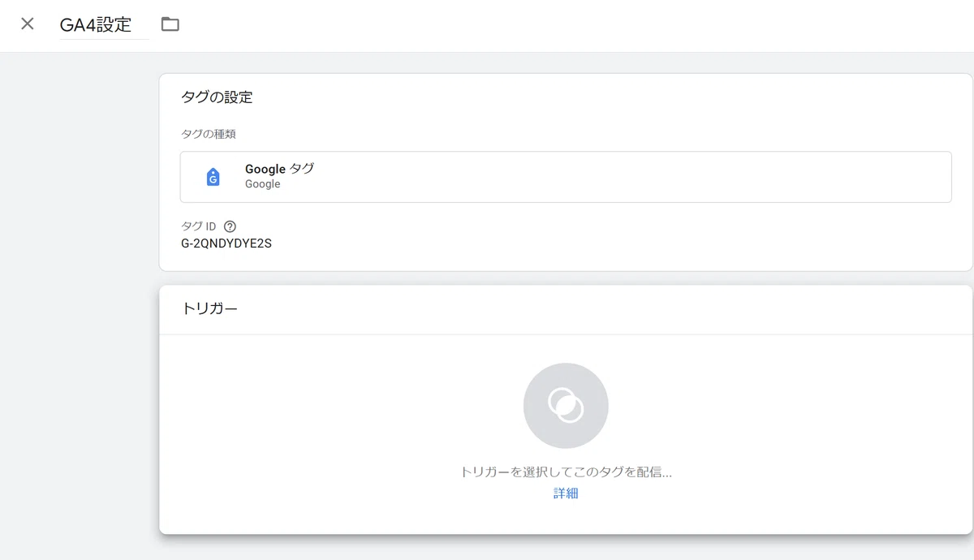The width and height of the screenshot is (974, 560).
Task: Click the Google タグ type icon
Action: click(x=213, y=177)
